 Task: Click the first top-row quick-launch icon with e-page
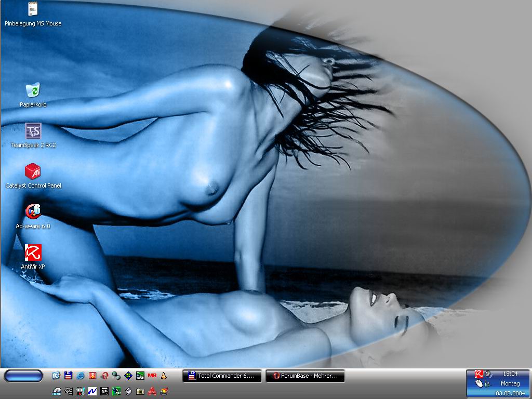click(56, 375)
